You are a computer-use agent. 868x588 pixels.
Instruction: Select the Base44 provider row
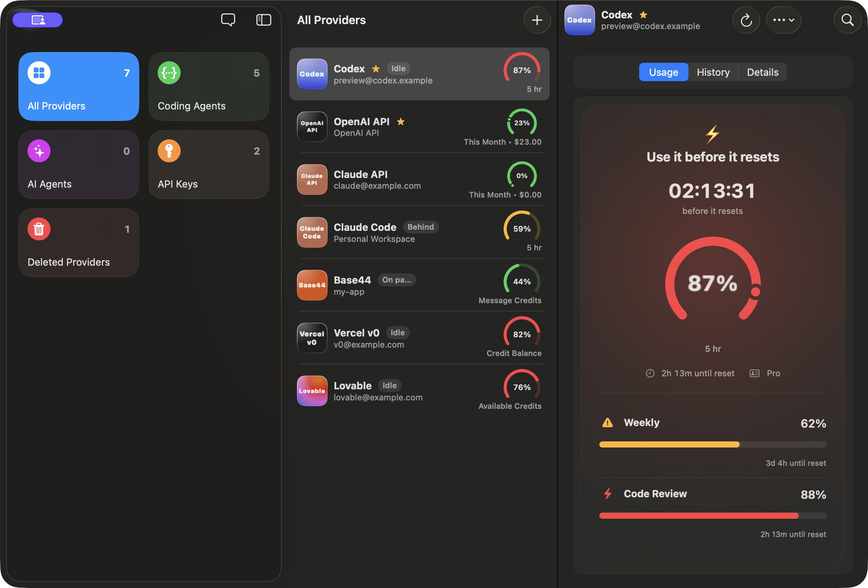419,285
